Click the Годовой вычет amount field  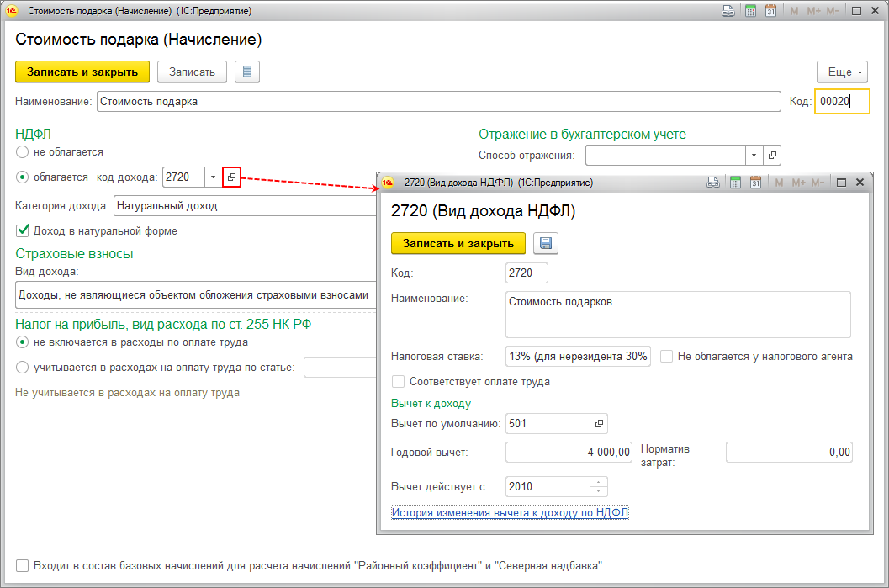[x=569, y=453]
